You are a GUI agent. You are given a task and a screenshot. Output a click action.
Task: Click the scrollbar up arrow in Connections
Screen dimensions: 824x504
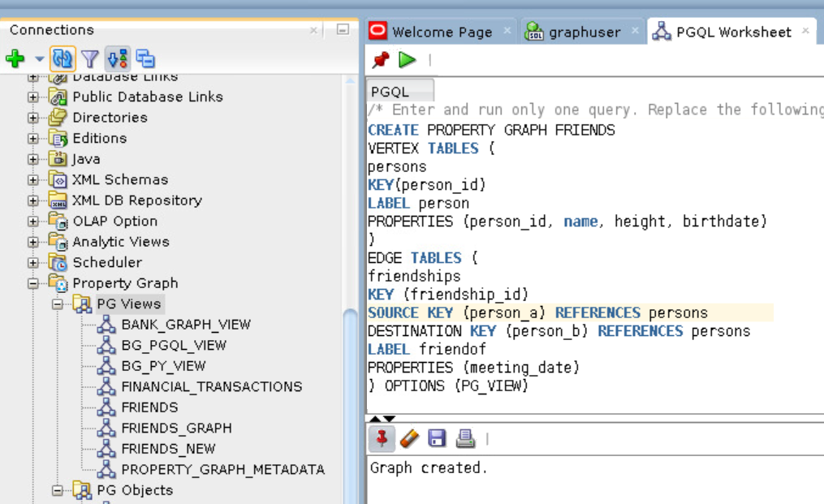point(350,80)
